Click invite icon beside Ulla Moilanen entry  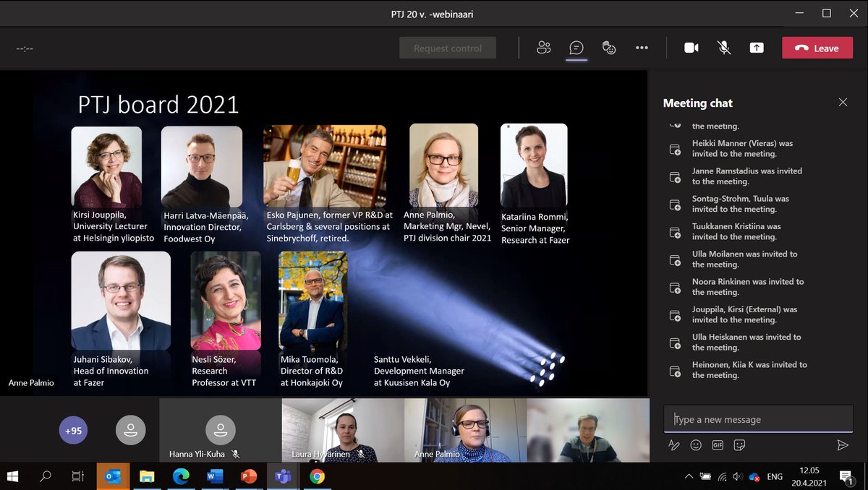(675, 260)
